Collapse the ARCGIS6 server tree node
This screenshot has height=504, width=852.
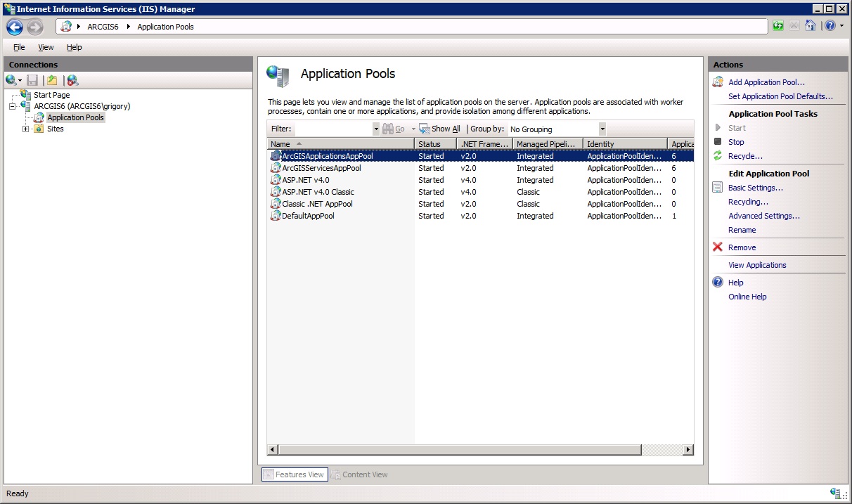[13, 106]
